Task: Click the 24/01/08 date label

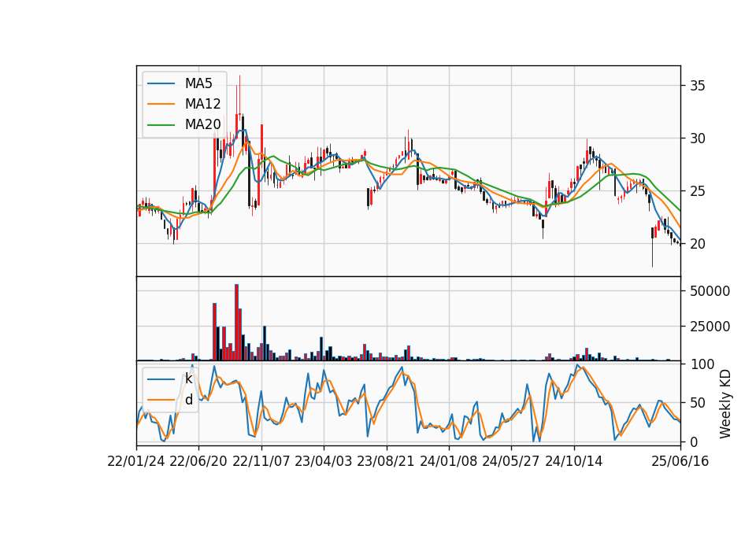Action: click(448, 461)
